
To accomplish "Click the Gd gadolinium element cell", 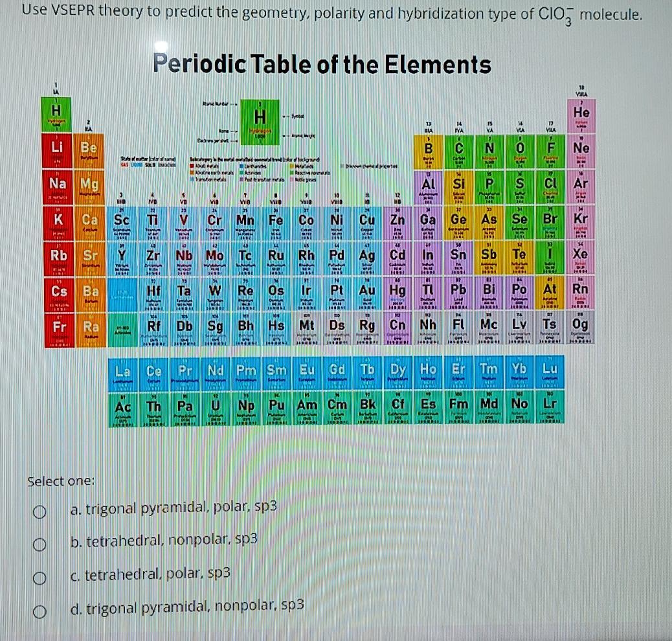I will 337,374.
